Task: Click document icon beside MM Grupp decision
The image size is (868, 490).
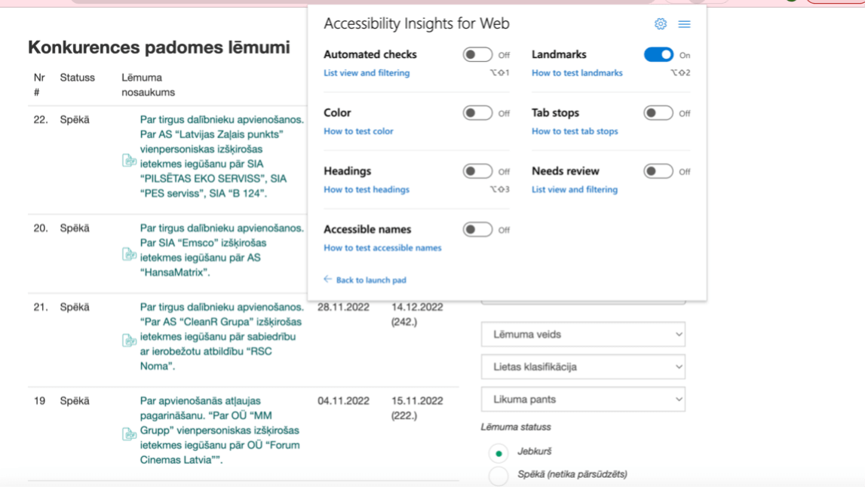Action: tap(129, 434)
